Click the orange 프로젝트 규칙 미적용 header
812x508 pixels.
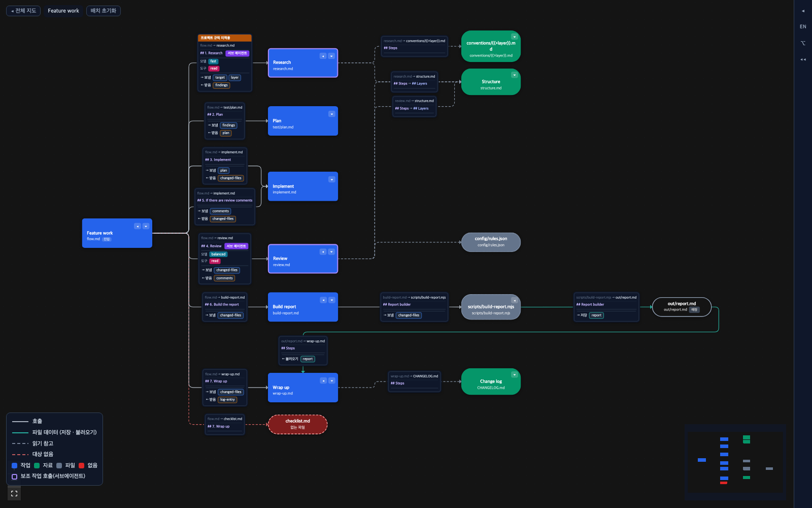point(224,38)
